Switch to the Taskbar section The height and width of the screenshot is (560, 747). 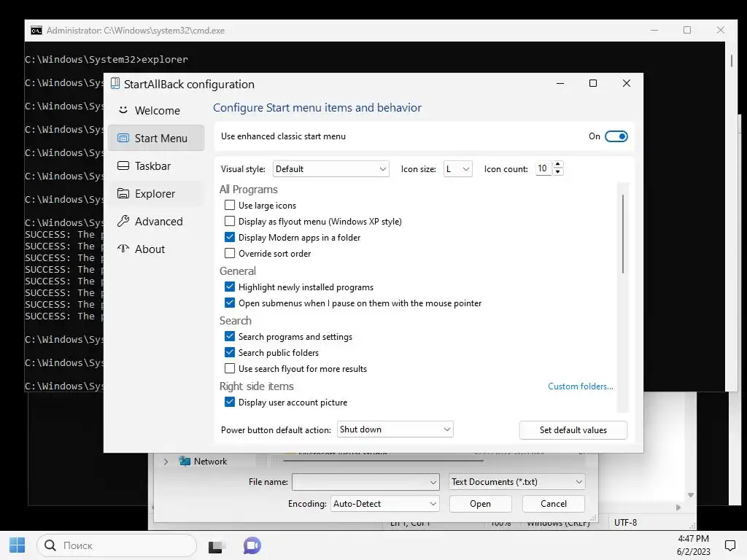click(x=156, y=166)
